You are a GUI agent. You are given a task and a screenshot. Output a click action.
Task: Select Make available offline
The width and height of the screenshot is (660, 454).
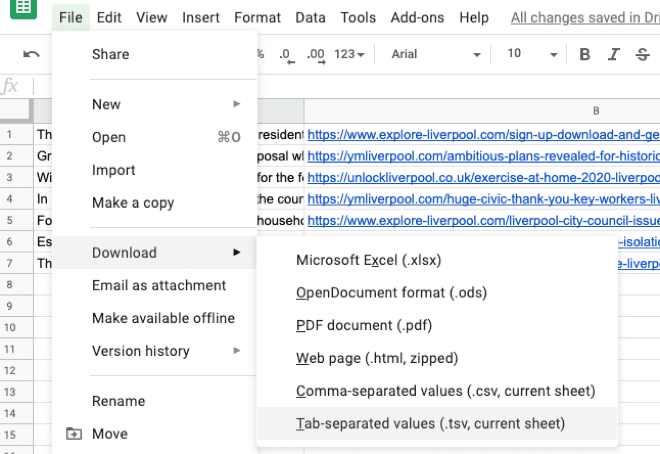pos(154,318)
